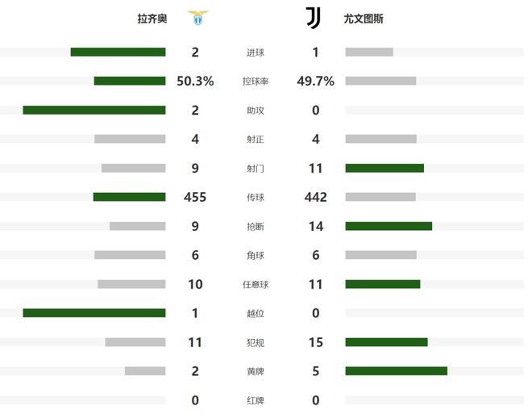Image resolution: width=532 pixels, height=414 pixels.
Task: Click the 控球率 stat label
Action: point(256,82)
